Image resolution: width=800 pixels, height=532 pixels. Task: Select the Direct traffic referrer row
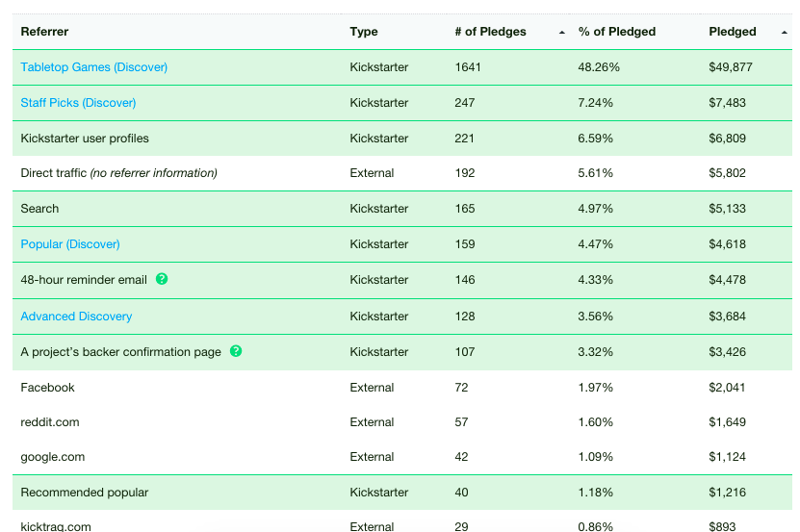(402, 173)
